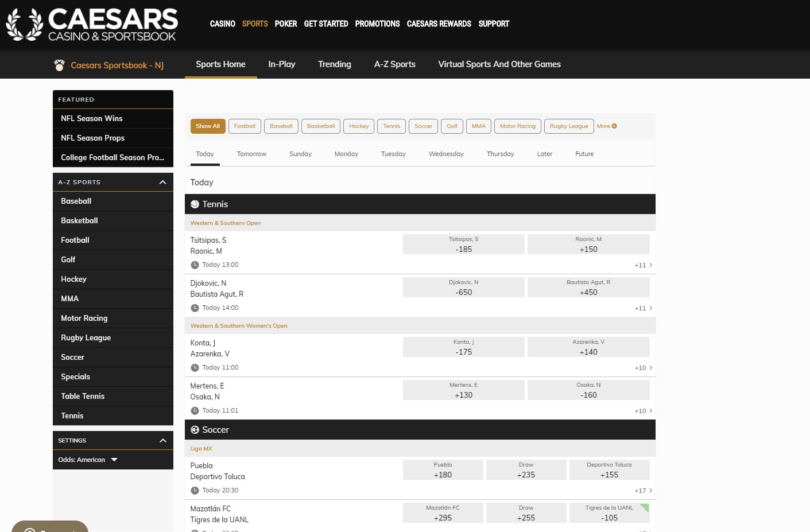Open the Promotions top menu item
Viewport: 810px width, 532px height.
tap(377, 24)
